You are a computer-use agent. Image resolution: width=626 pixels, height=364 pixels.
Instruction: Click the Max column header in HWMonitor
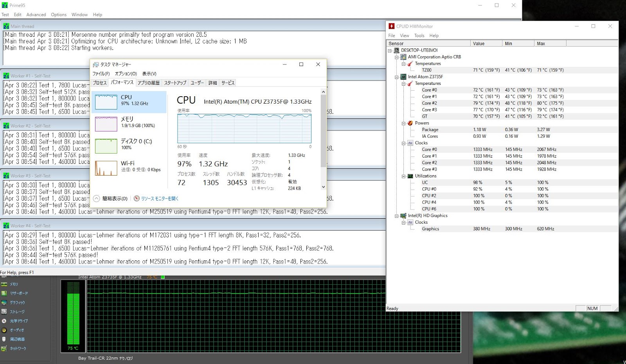550,44
